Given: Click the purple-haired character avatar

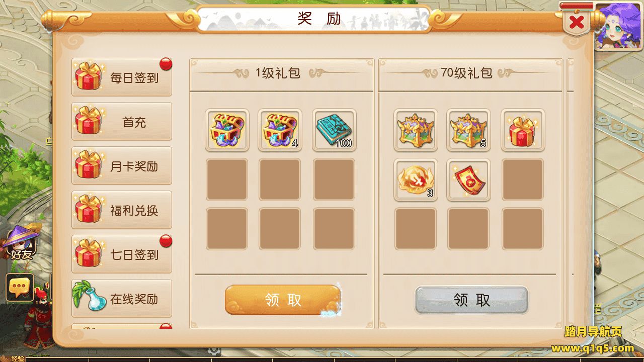Looking at the screenshot, I should point(619,26).
